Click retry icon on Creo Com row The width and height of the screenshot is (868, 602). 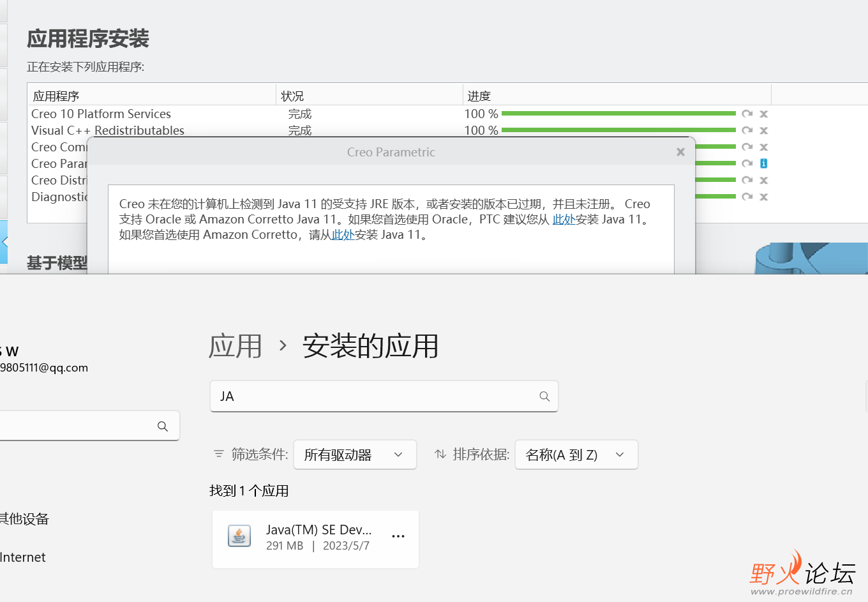pyautogui.click(x=747, y=147)
